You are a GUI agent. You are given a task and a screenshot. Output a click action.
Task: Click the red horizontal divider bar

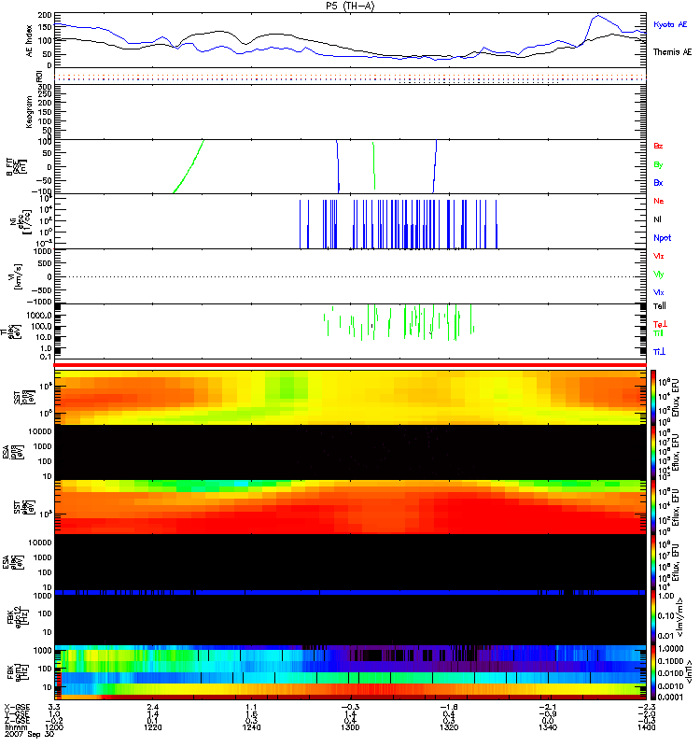pyautogui.click(x=350, y=365)
